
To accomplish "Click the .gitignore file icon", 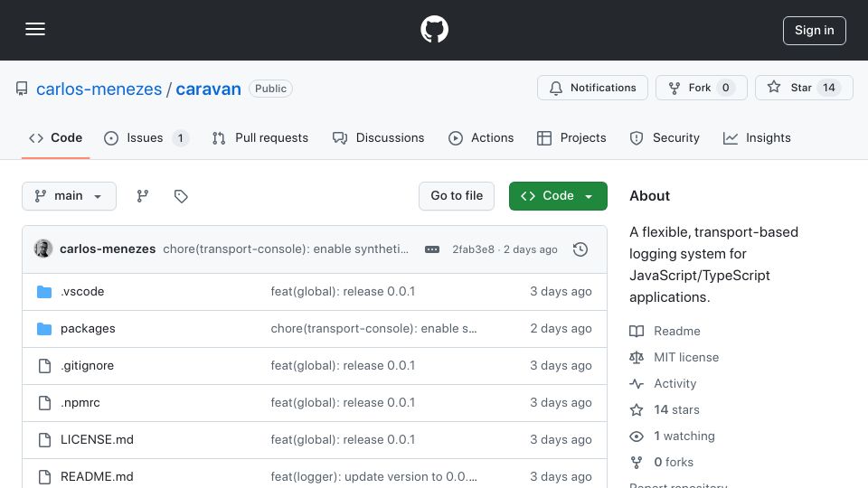I will (44, 366).
